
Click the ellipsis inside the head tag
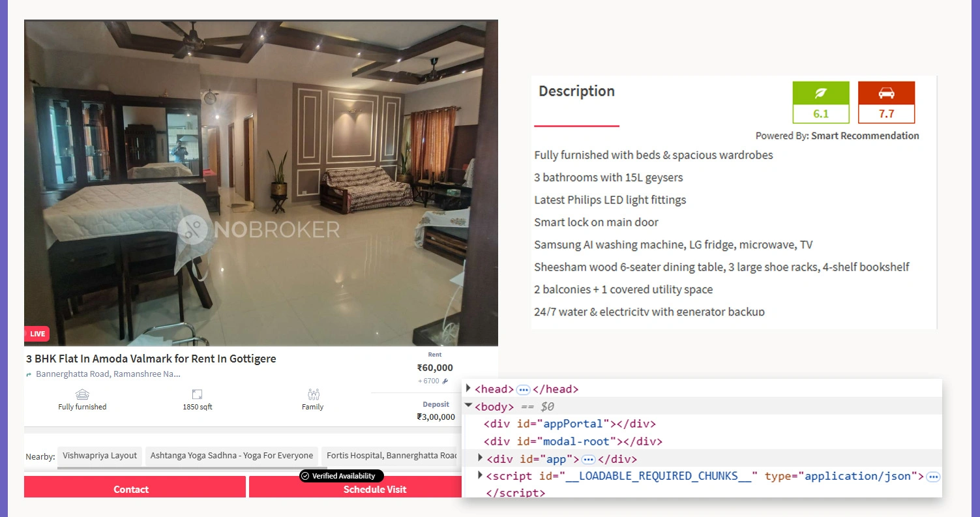523,390
